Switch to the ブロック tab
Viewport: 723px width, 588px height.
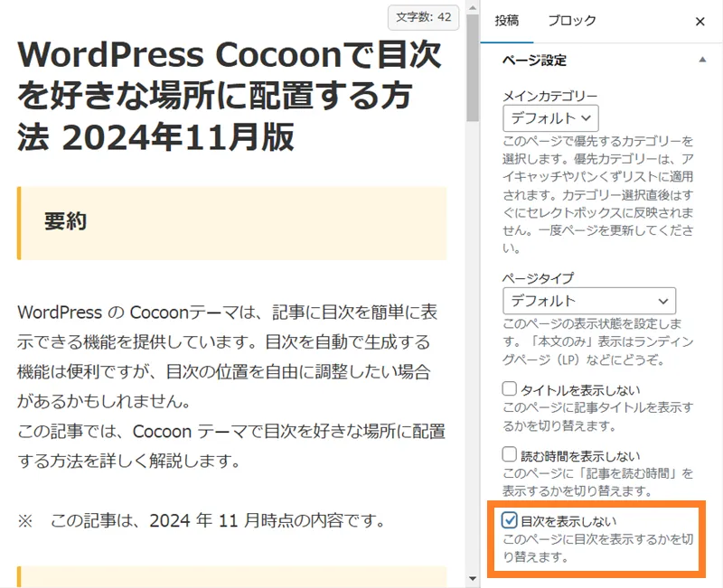click(x=572, y=21)
